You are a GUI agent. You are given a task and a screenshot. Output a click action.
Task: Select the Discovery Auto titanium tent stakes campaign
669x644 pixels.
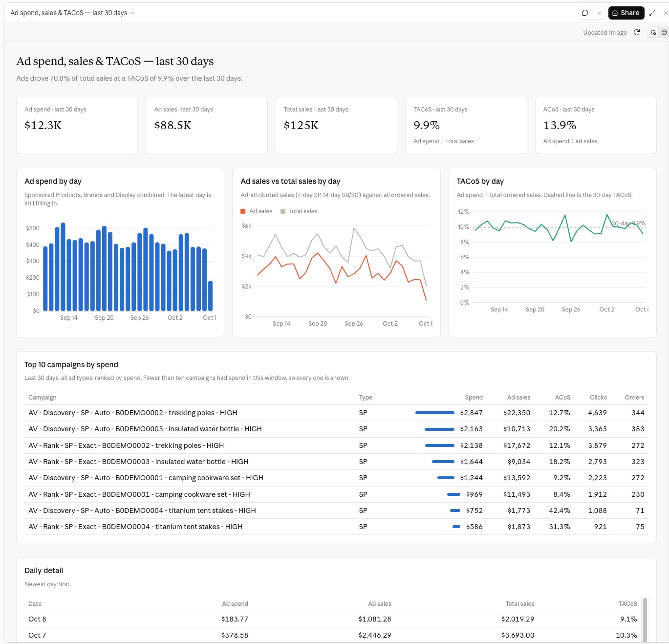click(x=336, y=511)
